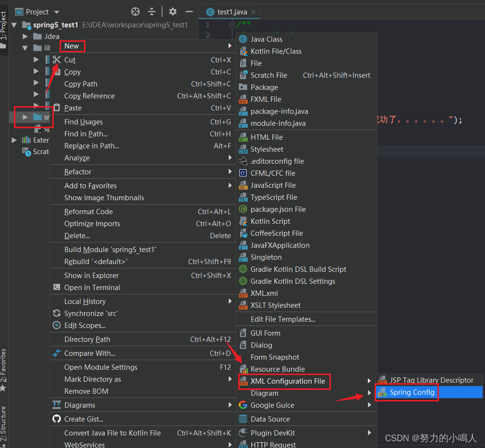Click the Cut scissors icon
Screen dimensions: 485x448
57,60
